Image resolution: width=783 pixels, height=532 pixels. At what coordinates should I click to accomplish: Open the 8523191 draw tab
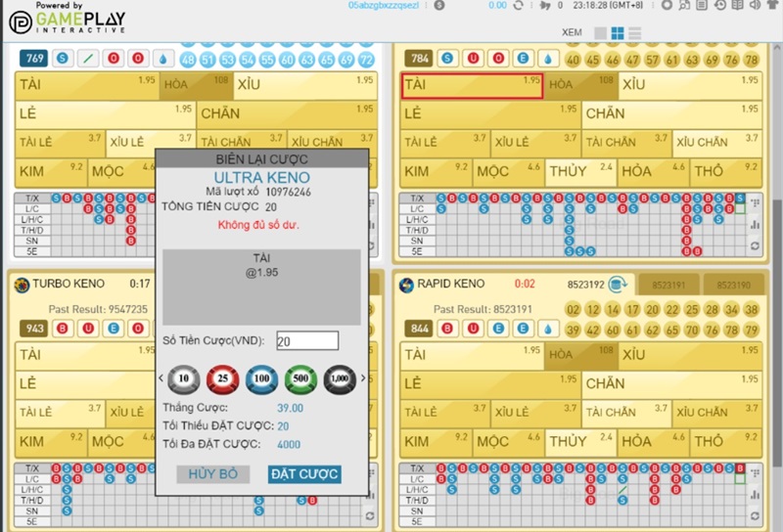click(x=668, y=285)
